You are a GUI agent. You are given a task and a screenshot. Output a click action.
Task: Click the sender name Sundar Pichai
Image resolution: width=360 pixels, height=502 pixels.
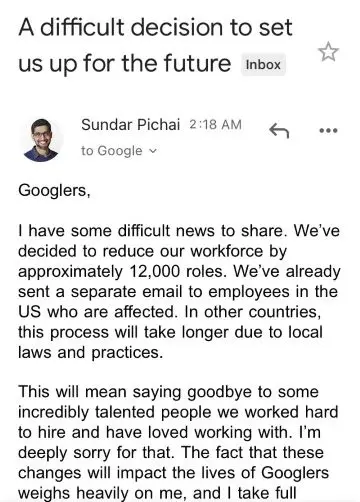pyautogui.click(x=131, y=125)
